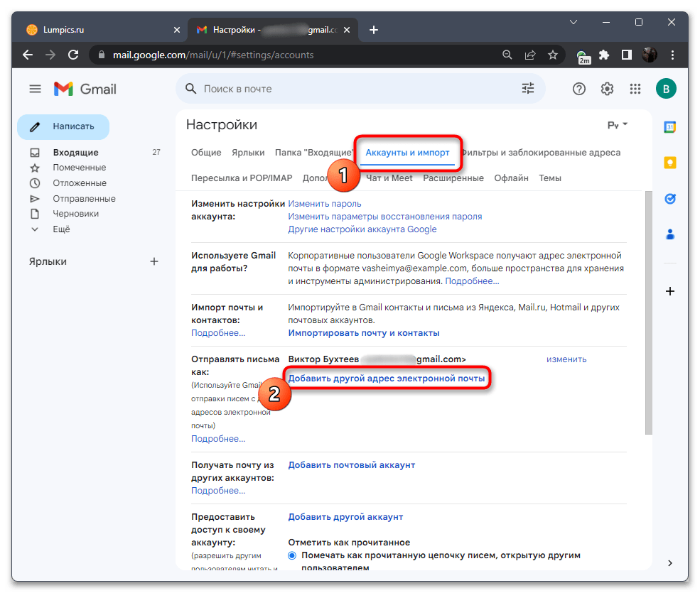
Task: Select the radio button under 'Отметить как прочитанное'
Action: coord(291,555)
